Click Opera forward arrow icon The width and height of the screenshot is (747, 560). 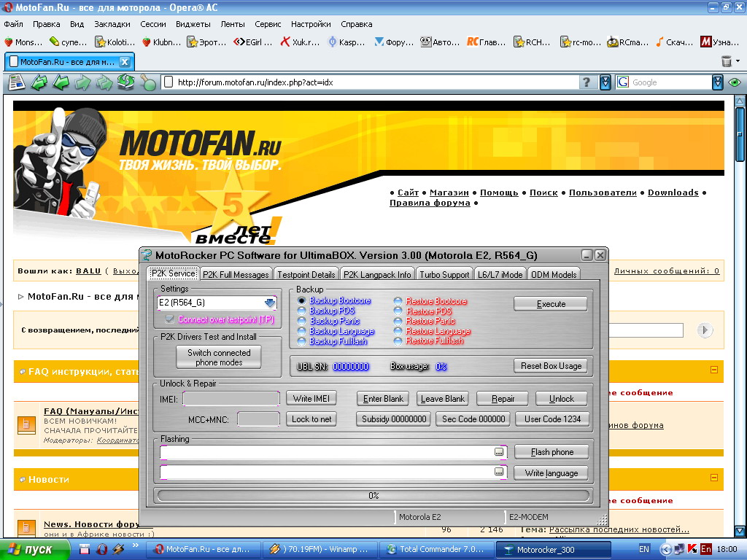tap(82, 82)
